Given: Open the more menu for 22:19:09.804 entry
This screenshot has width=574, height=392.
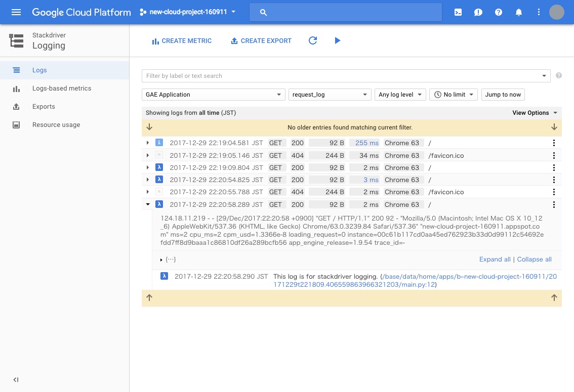Looking at the screenshot, I should tap(554, 167).
